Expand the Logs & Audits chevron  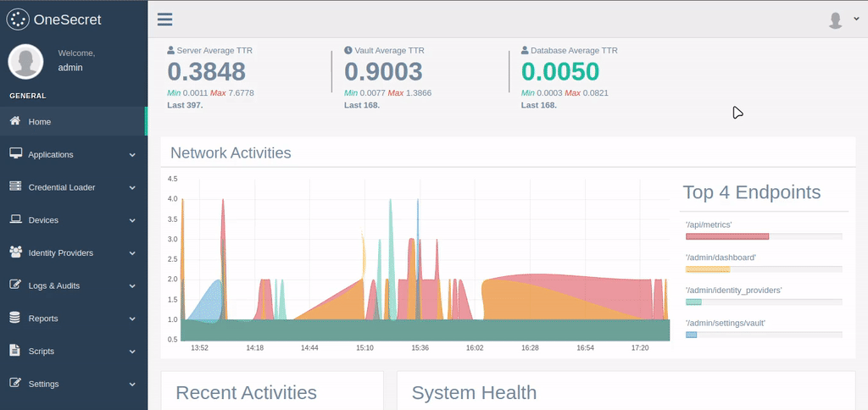pos(132,286)
